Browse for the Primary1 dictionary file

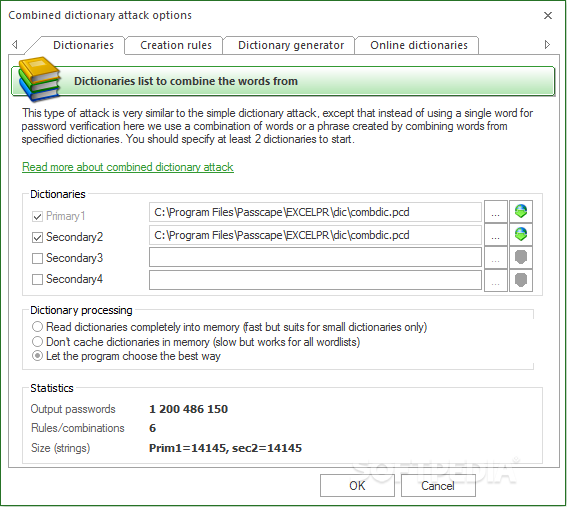pyautogui.click(x=495, y=212)
